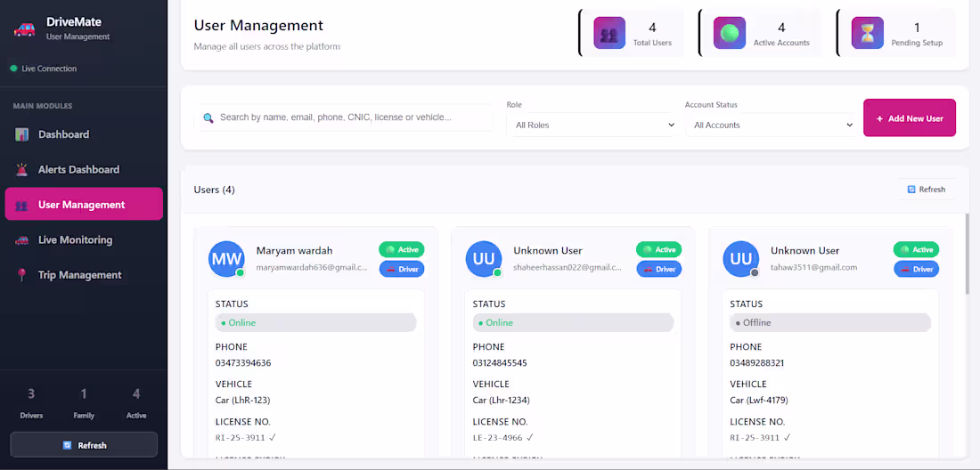The height and width of the screenshot is (470, 980).
Task: Click email maryamwardah636@gmail.c...
Action: (x=312, y=267)
